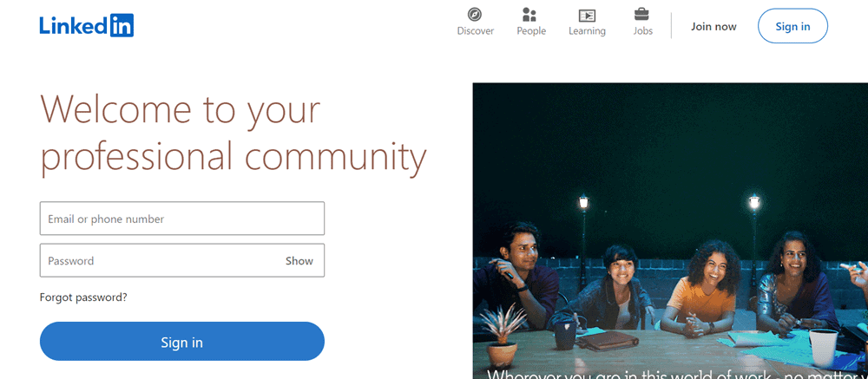Focus the Password input field
This screenshot has height=379, width=868.
tap(182, 260)
